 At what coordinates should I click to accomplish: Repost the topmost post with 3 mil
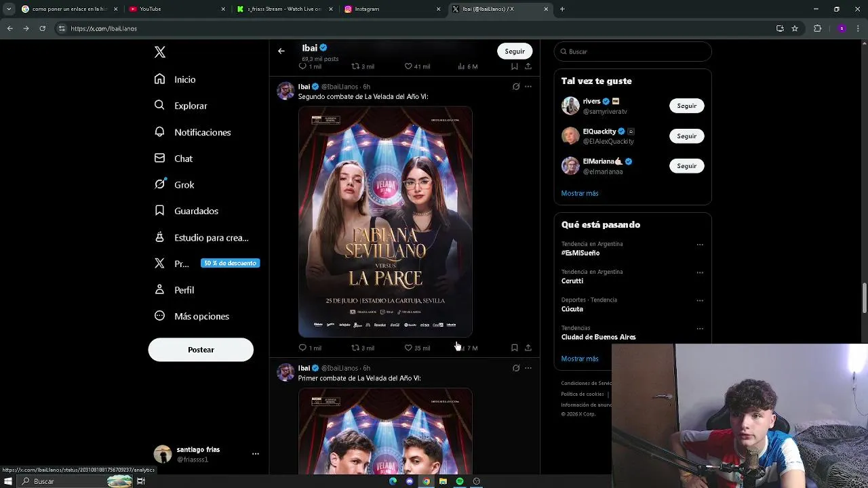[363, 66]
